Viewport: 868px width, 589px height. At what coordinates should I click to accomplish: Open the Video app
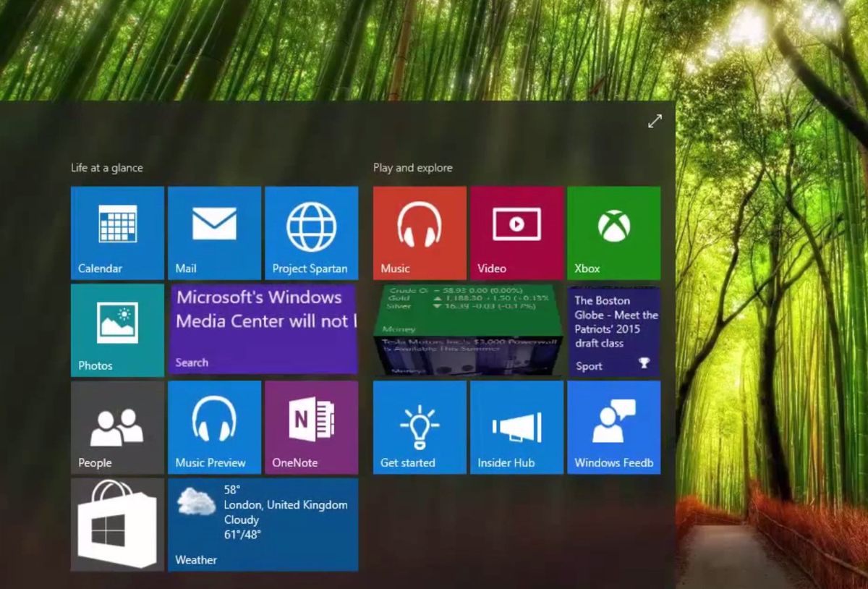click(516, 232)
